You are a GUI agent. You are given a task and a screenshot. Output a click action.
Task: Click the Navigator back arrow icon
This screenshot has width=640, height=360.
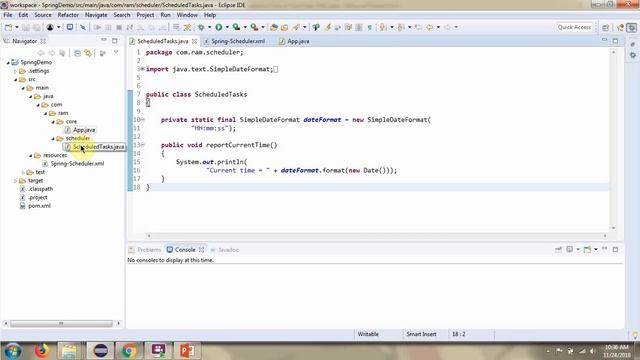coord(41,53)
